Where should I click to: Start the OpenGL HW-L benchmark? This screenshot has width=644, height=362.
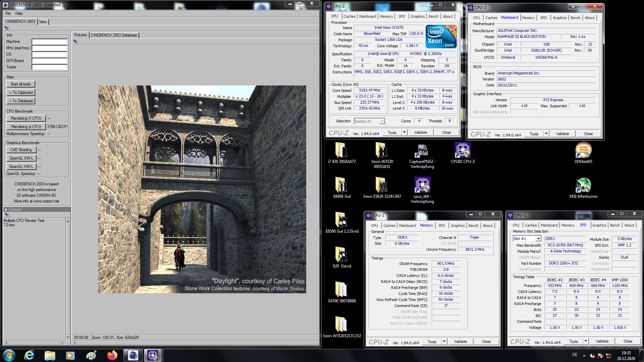pos(21,167)
